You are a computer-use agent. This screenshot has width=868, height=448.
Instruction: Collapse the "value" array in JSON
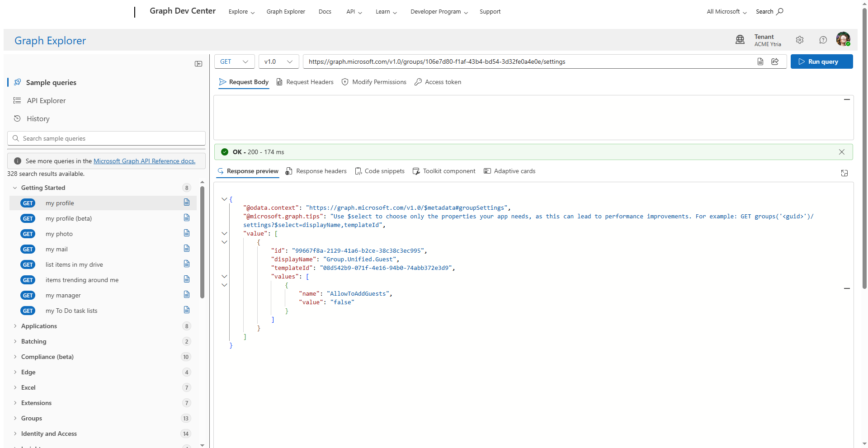point(224,233)
